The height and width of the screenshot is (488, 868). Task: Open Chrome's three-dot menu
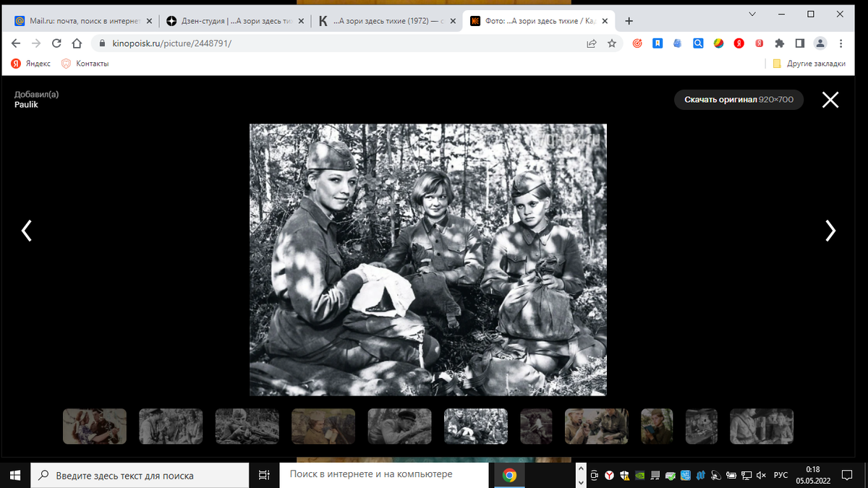(841, 43)
